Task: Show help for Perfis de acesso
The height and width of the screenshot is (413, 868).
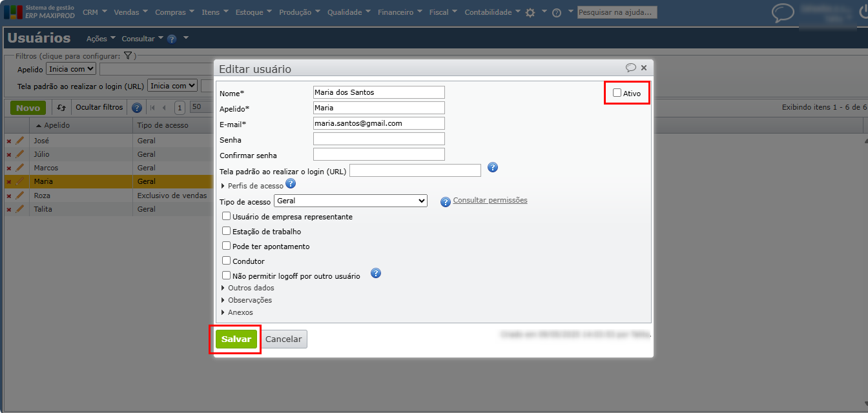Action: [291, 184]
